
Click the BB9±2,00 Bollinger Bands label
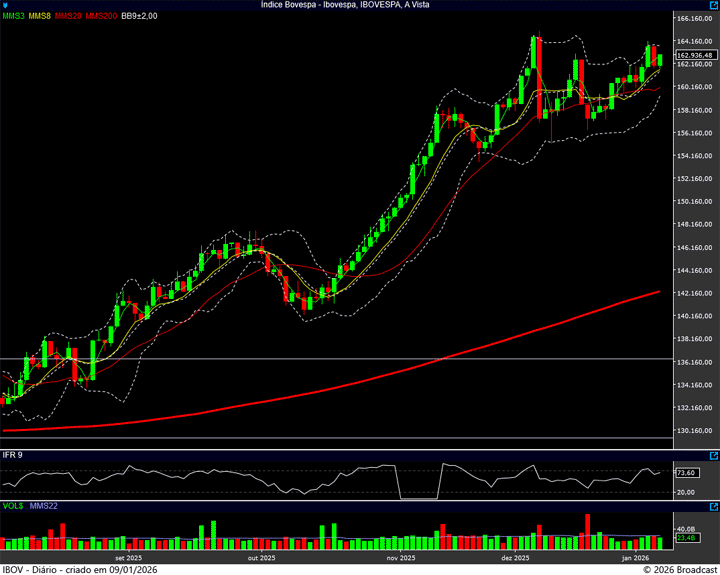click(x=141, y=16)
